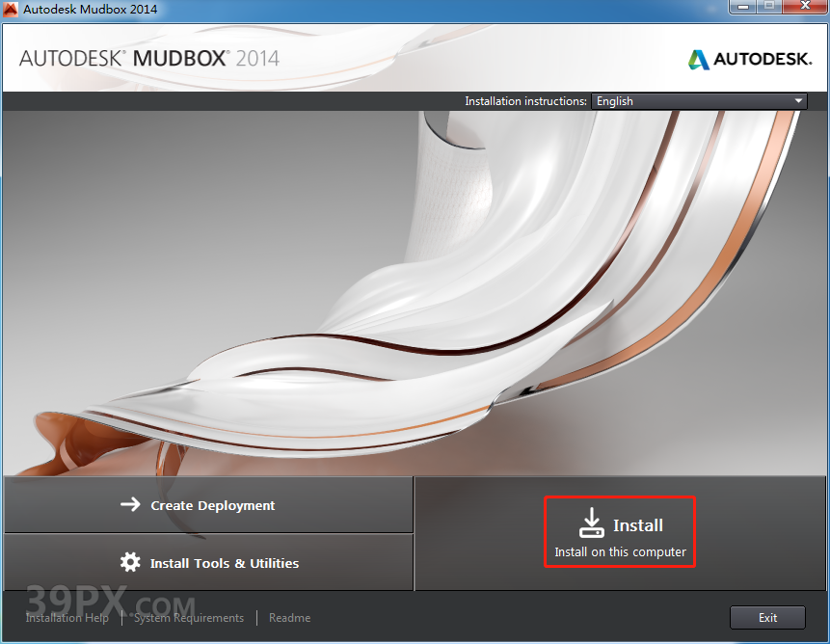Click the red-highlighted Install option
The height and width of the screenshot is (644, 830).
(x=620, y=531)
